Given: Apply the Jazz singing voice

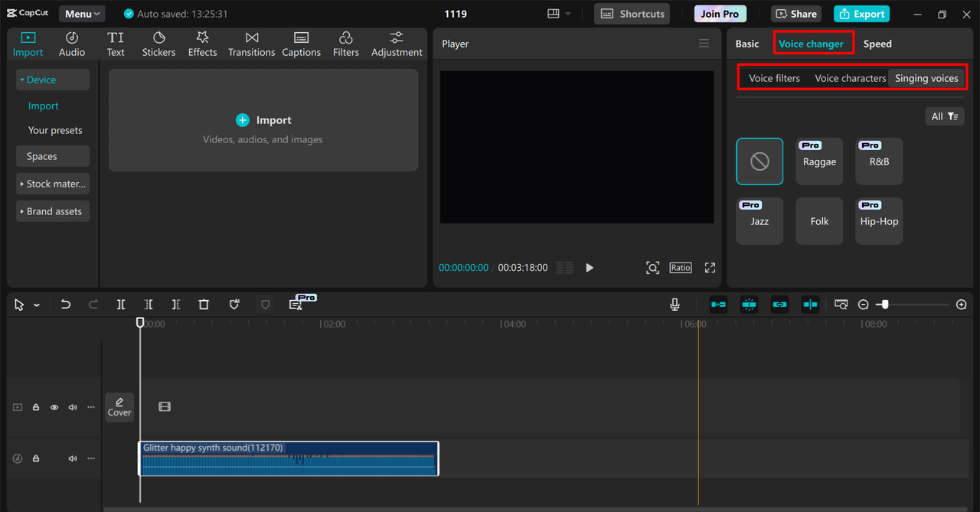Looking at the screenshot, I should tap(759, 221).
